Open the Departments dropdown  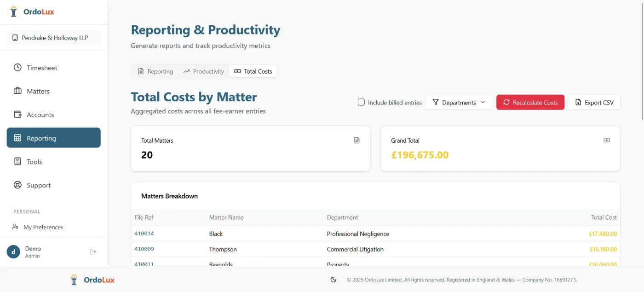click(459, 102)
